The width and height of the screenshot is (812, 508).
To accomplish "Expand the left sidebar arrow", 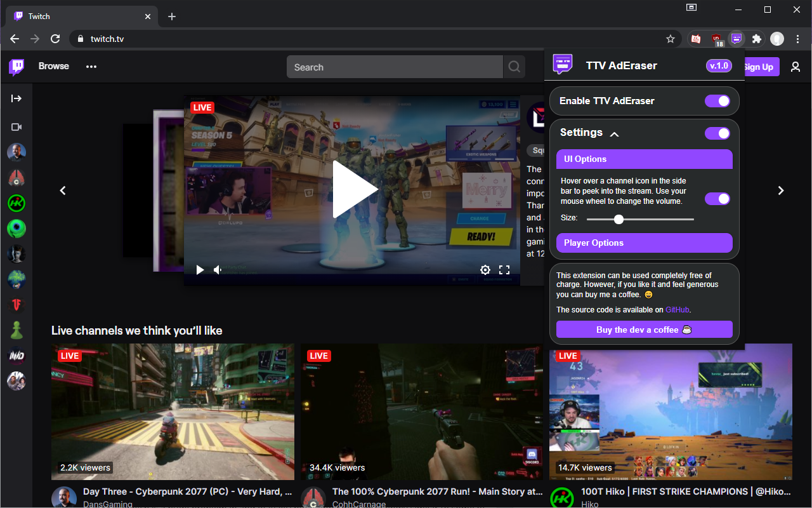I will pyautogui.click(x=16, y=98).
